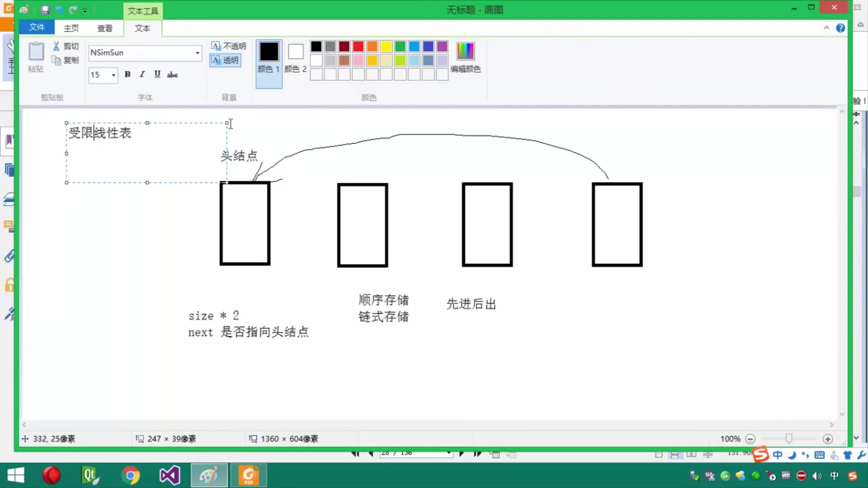Expand the NSimSun font family dropdown
868x488 pixels.
(x=198, y=53)
